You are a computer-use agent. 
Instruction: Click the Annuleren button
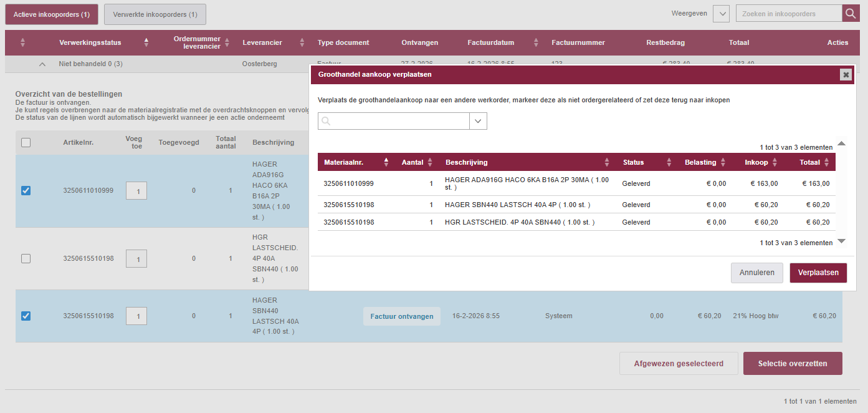click(756, 273)
